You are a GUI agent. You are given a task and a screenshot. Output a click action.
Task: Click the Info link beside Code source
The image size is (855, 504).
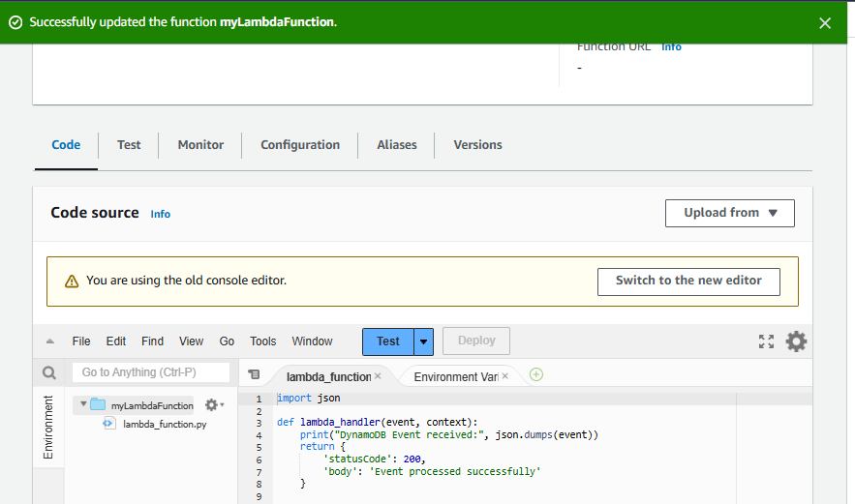point(161,214)
